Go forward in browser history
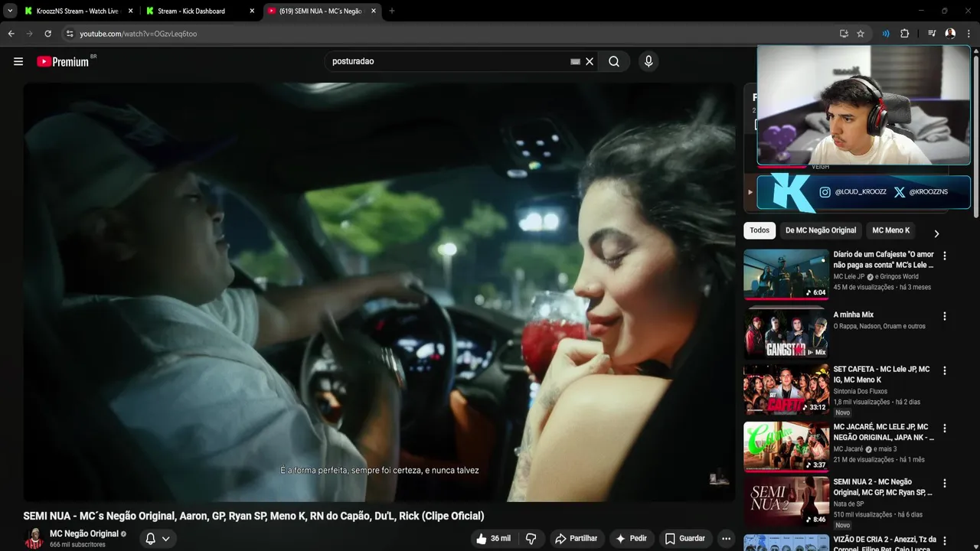980x551 pixels. pyautogui.click(x=29, y=34)
